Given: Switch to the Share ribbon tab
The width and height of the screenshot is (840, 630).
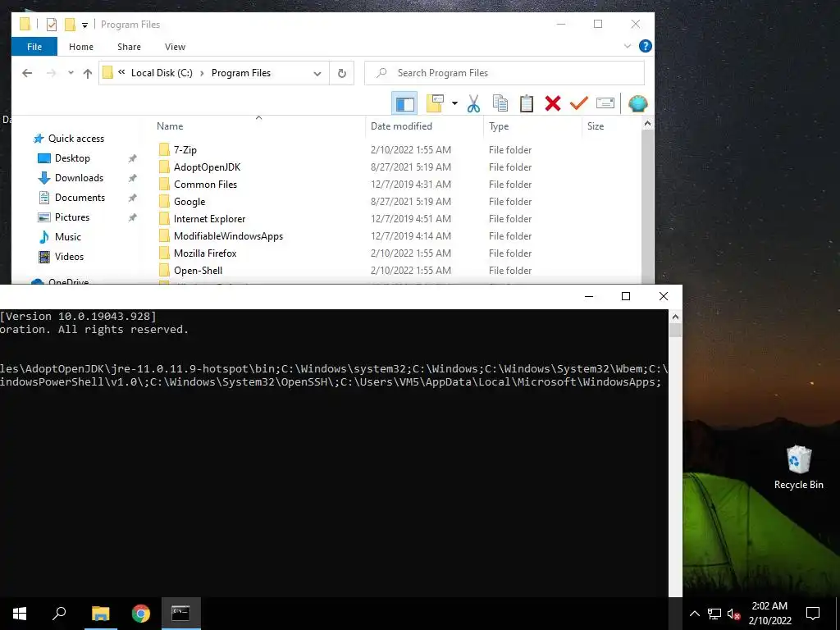Looking at the screenshot, I should coord(129,47).
